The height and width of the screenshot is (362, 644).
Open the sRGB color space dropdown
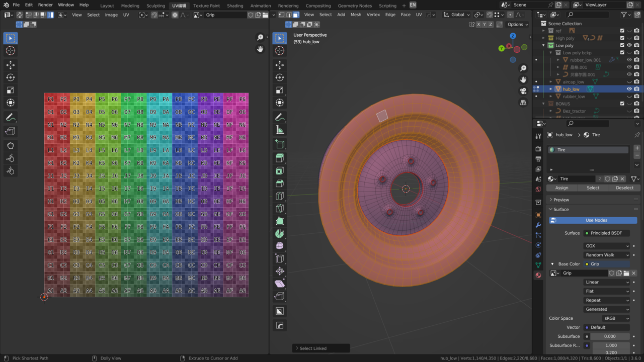coord(616,318)
